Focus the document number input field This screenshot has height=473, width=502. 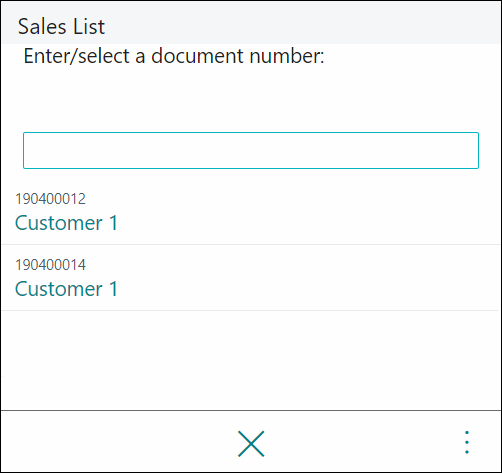pyautogui.click(x=251, y=150)
